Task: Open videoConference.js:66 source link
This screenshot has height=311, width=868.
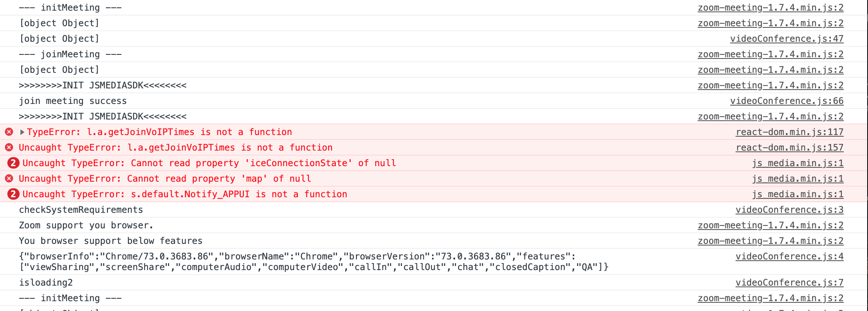Action: click(787, 101)
